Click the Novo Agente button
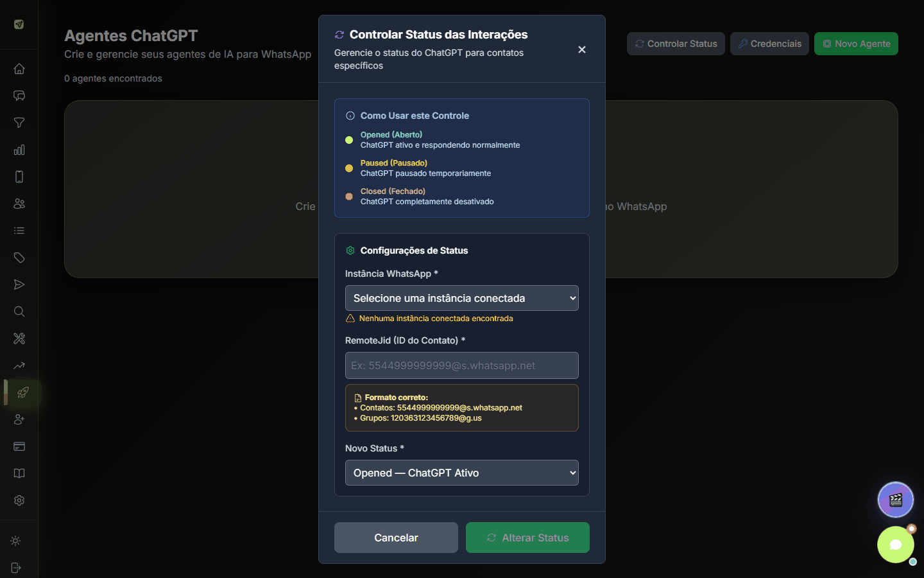Screen dimensions: 924x578 point(856,44)
